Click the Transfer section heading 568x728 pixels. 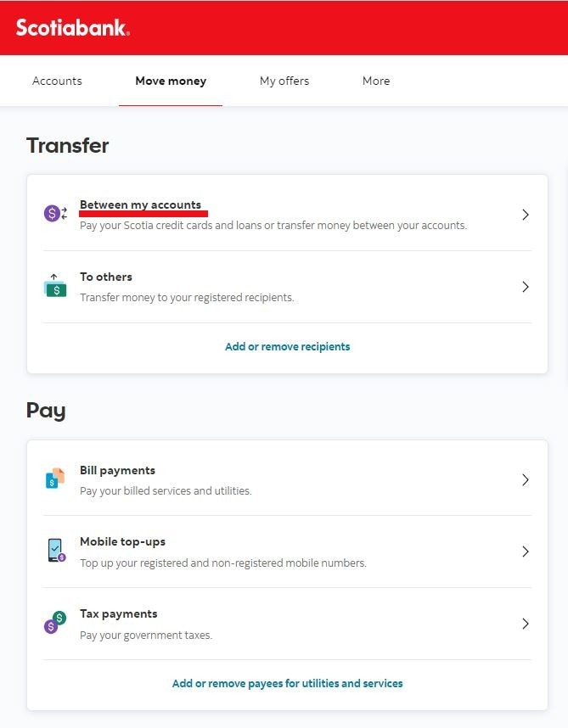(67, 145)
